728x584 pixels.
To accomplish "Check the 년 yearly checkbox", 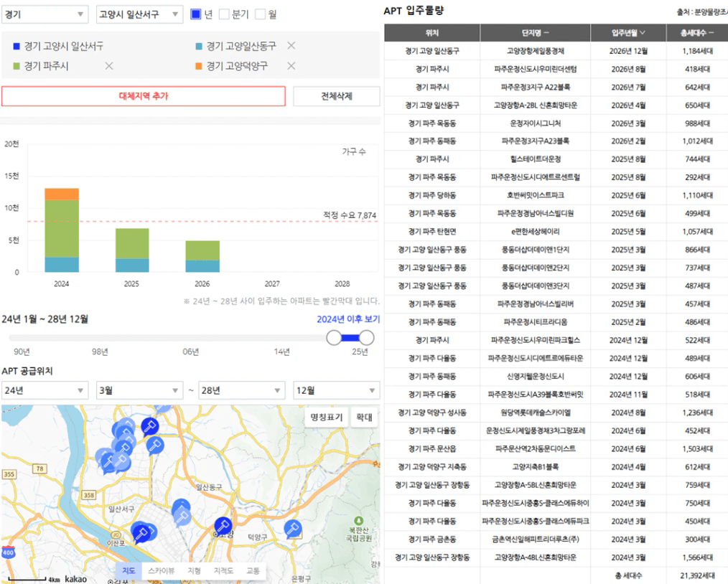I will point(196,14).
